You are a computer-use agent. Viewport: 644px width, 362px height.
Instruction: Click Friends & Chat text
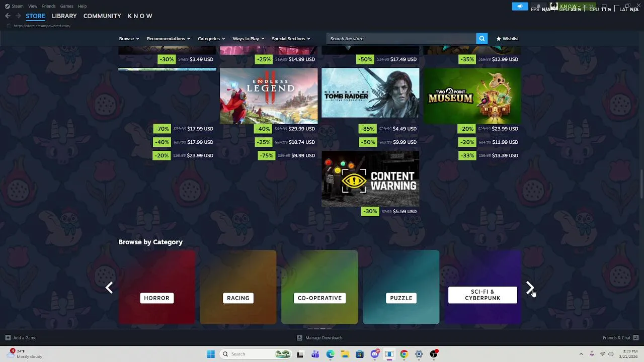616,338
